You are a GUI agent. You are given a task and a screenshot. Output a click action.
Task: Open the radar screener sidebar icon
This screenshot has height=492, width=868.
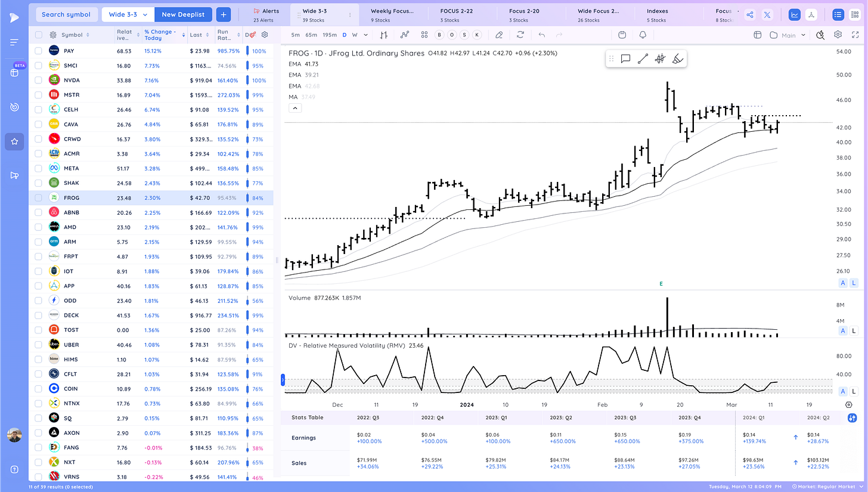(x=14, y=107)
